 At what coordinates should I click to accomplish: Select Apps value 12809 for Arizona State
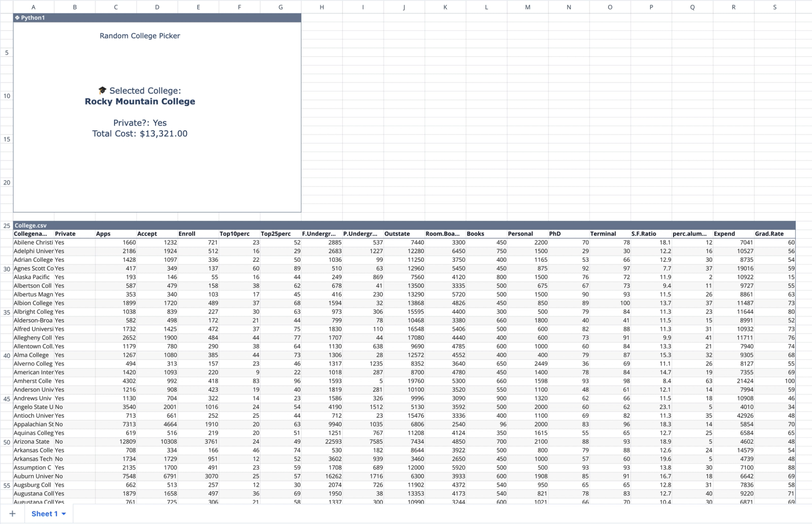coord(116,441)
